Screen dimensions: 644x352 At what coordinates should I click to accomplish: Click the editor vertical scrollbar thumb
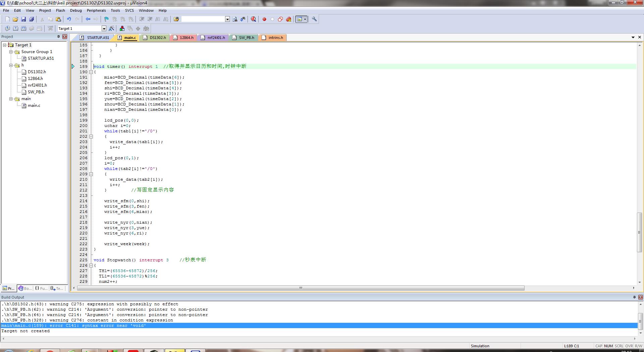(x=640, y=232)
